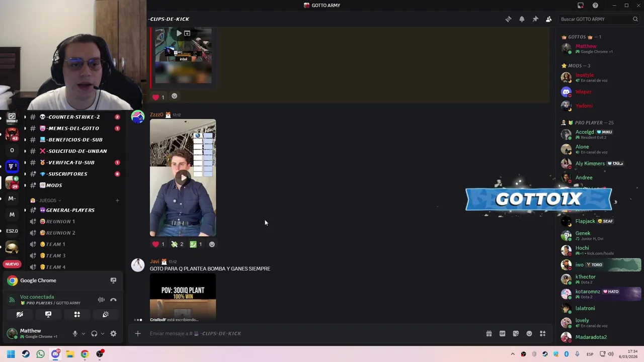644x362 pixels.
Task: Create channel with JUEGOS plus icon
Action: [117, 201]
